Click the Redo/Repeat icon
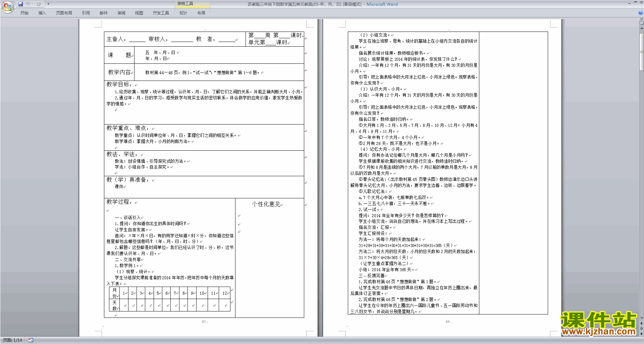Image resolution: width=644 pixels, height=344 pixels. [39, 4]
